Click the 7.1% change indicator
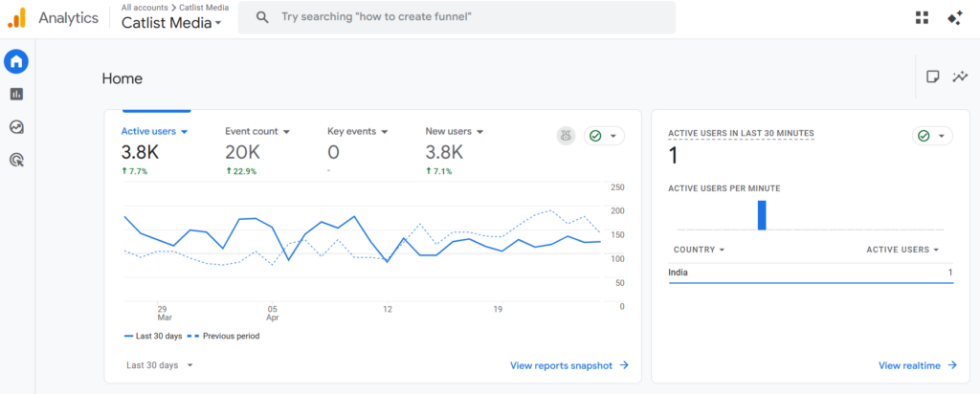Screen dimensions: 980x394 click(x=438, y=171)
